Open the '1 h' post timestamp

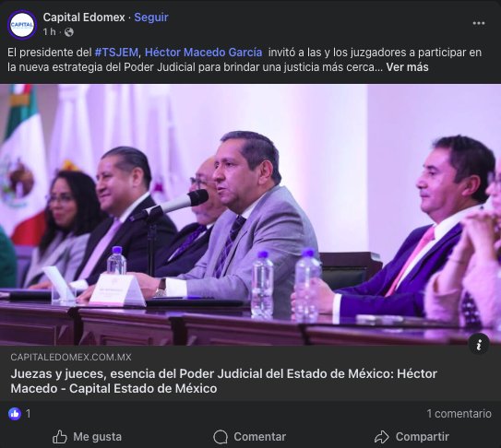(x=50, y=32)
